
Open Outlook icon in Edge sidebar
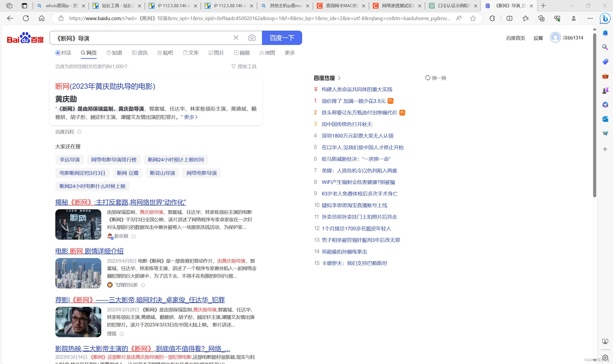pos(605,119)
